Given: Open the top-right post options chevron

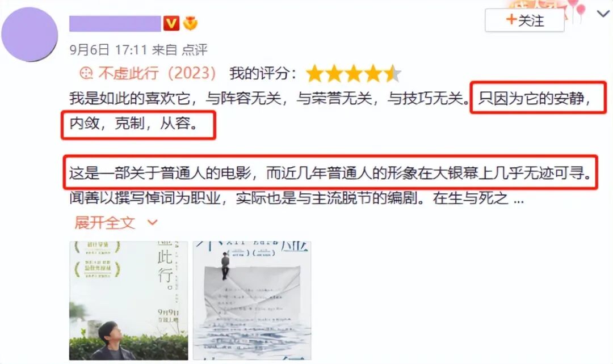Looking at the screenshot, I should click(603, 14).
